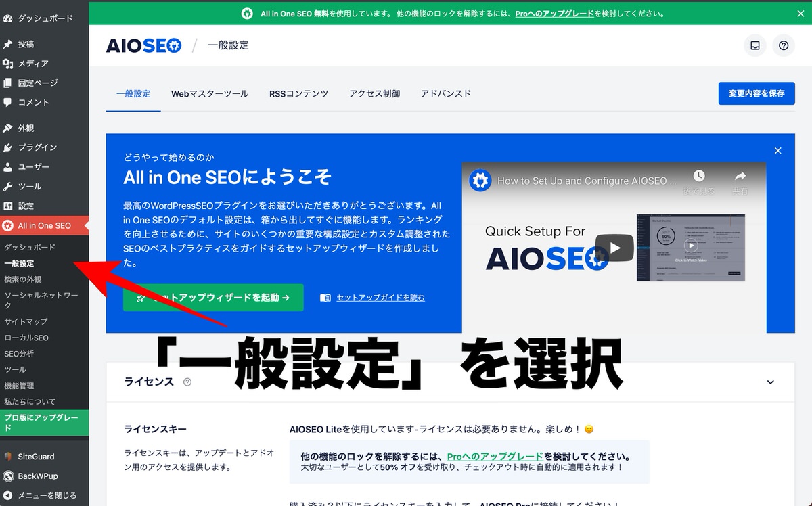This screenshot has width=812, height=506.
Task: Switch to アクセス制御 tab
Action: pyautogui.click(x=374, y=94)
